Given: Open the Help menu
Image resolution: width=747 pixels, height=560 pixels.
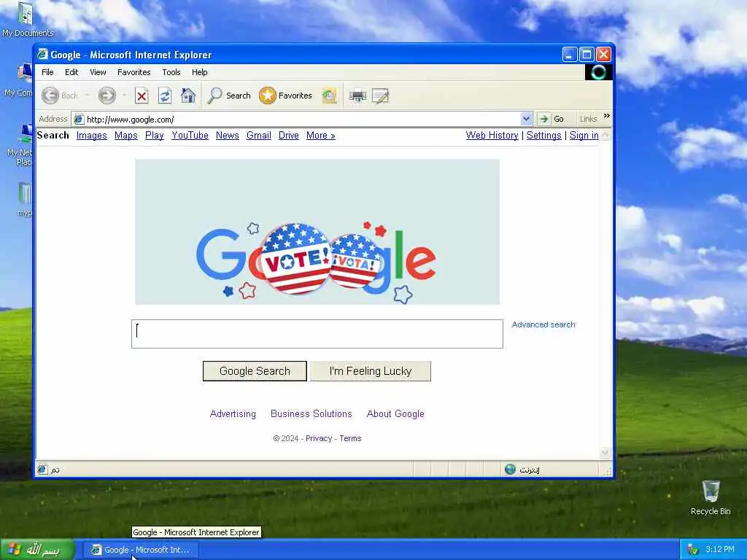Looking at the screenshot, I should [x=200, y=72].
